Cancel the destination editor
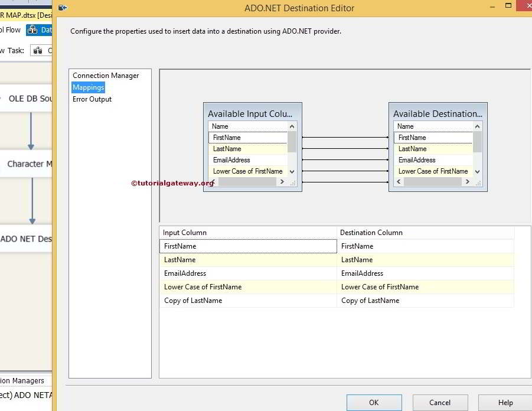The image size is (532, 411). (x=440, y=402)
